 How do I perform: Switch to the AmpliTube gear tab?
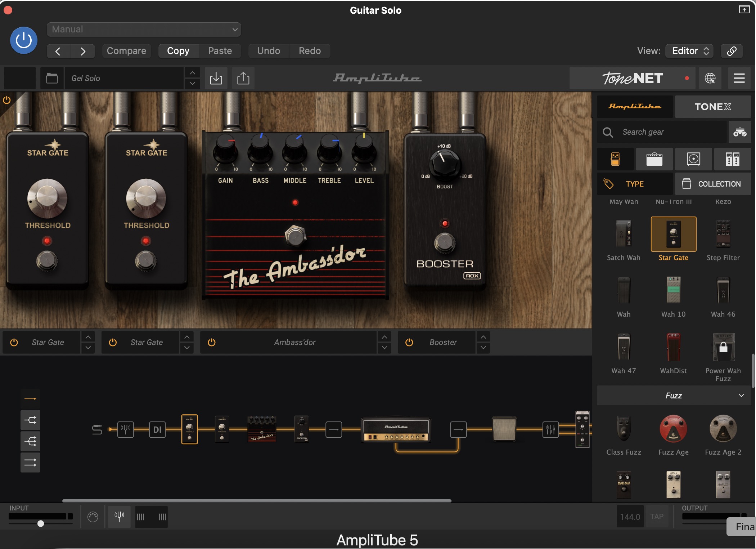(635, 107)
